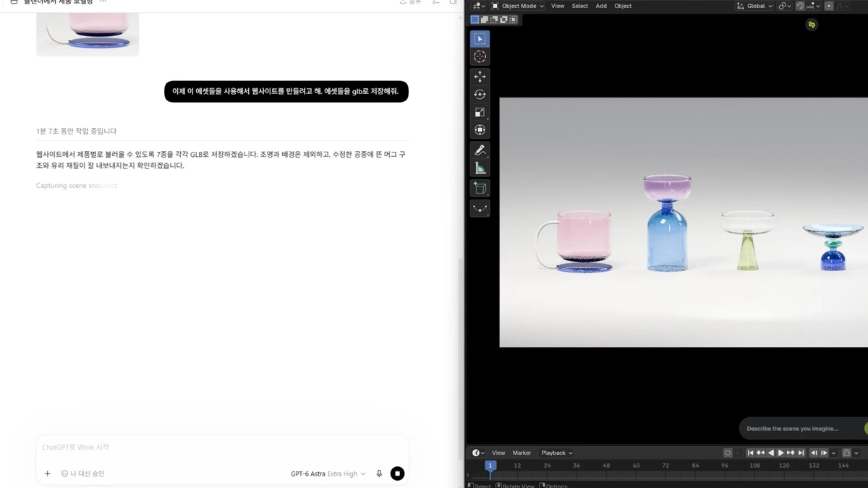868x488 pixels.
Task: Select the Move tool in Blender toolbar
Action: 480,77
